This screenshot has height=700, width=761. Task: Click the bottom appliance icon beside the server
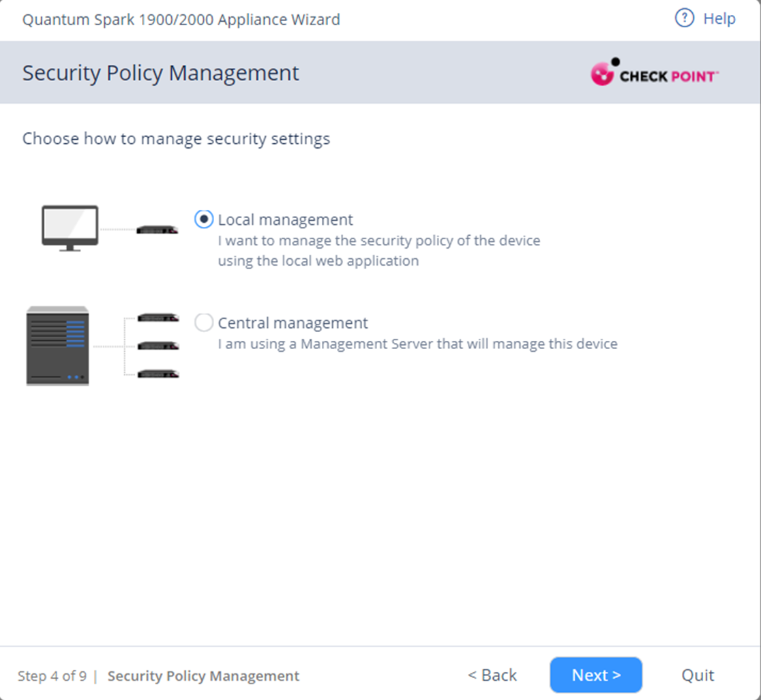click(158, 374)
